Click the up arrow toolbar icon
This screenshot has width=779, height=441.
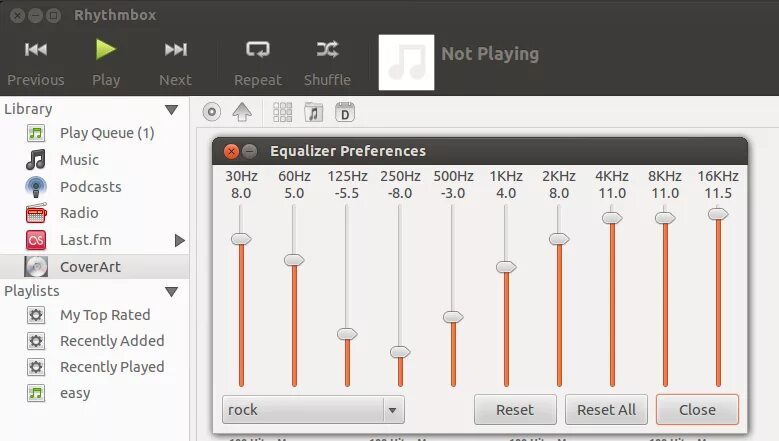coord(242,112)
